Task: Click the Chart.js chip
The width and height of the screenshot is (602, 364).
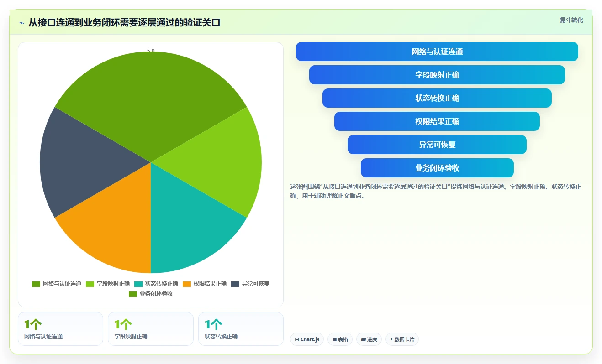Action: [307, 339]
